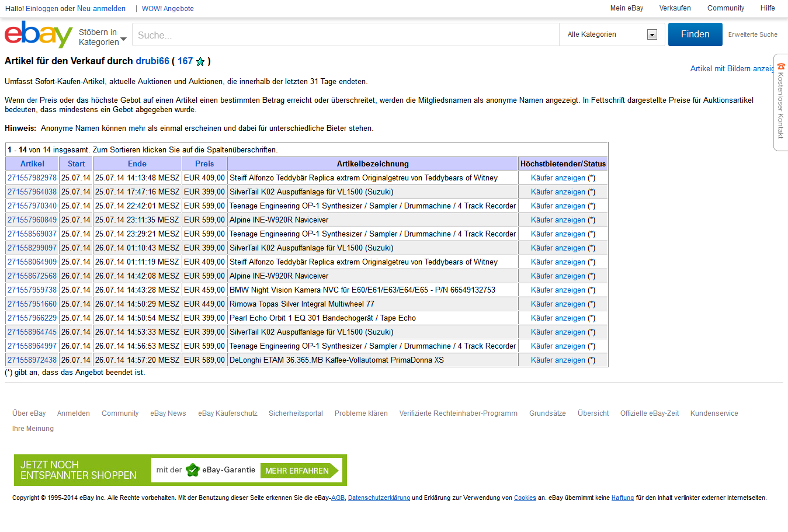The width and height of the screenshot is (788, 532).
Task: Click the eBay-Garantie checkmark badge in banner
Action: [x=192, y=470]
